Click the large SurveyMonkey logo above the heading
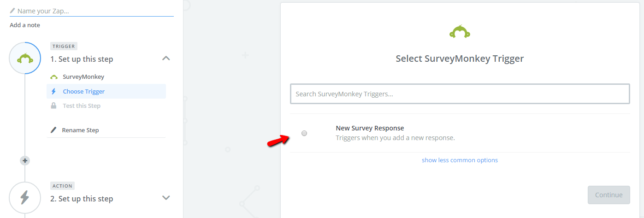This screenshot has height=218, width=644. click(460, 32)
